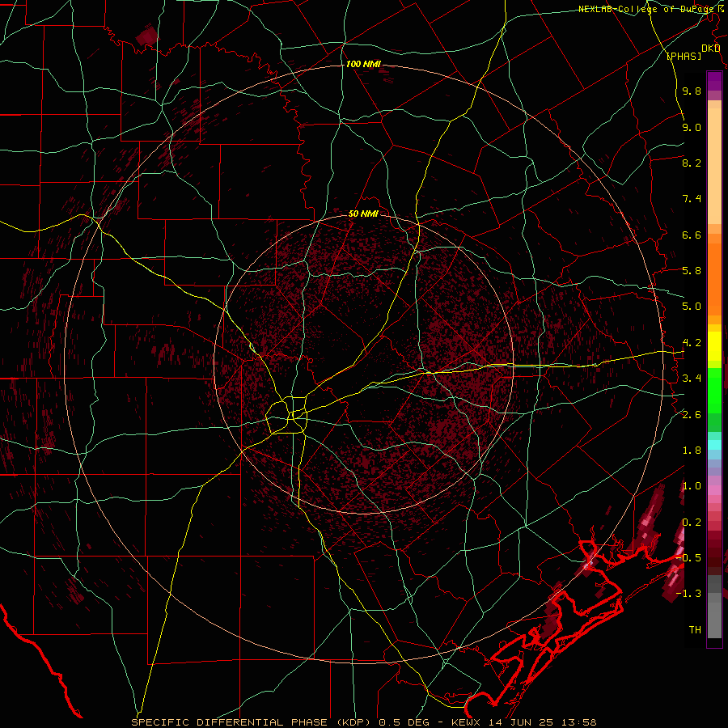Pick the orange band of the color bar
The image size is (728, 728).
[x=714, y=279]
